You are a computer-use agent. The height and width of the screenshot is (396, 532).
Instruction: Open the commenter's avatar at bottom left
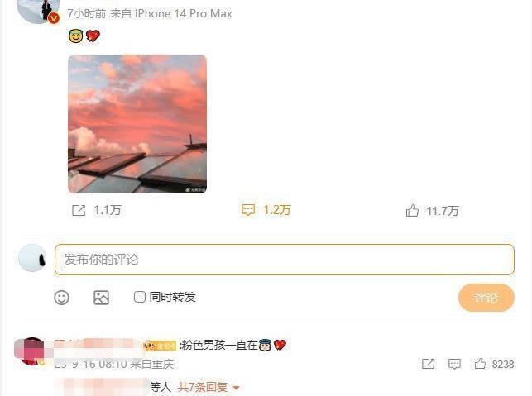[31, 351]
